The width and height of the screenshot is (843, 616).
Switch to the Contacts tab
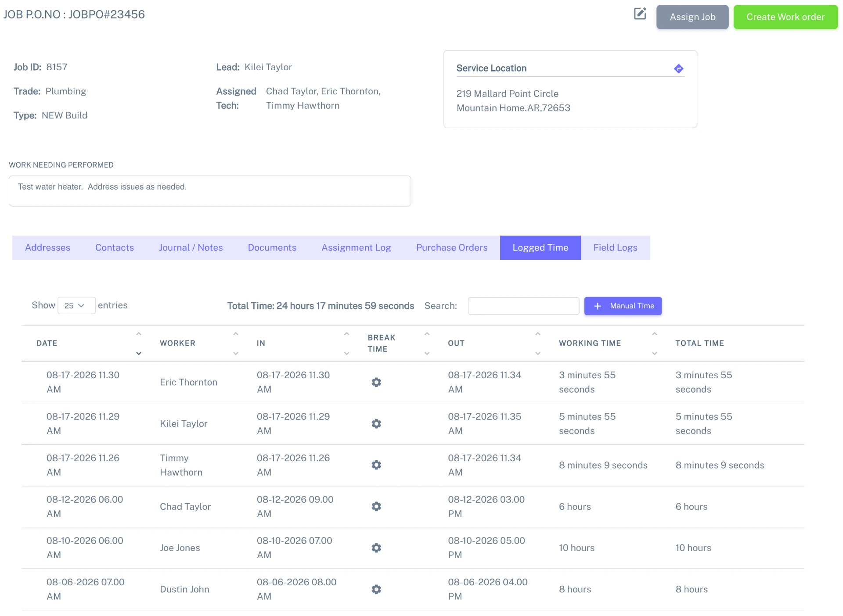[x=115, y=247]
